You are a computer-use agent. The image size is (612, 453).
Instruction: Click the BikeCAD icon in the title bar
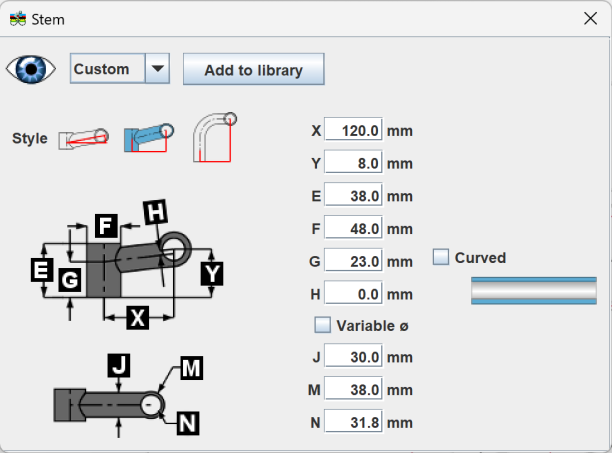18,19
